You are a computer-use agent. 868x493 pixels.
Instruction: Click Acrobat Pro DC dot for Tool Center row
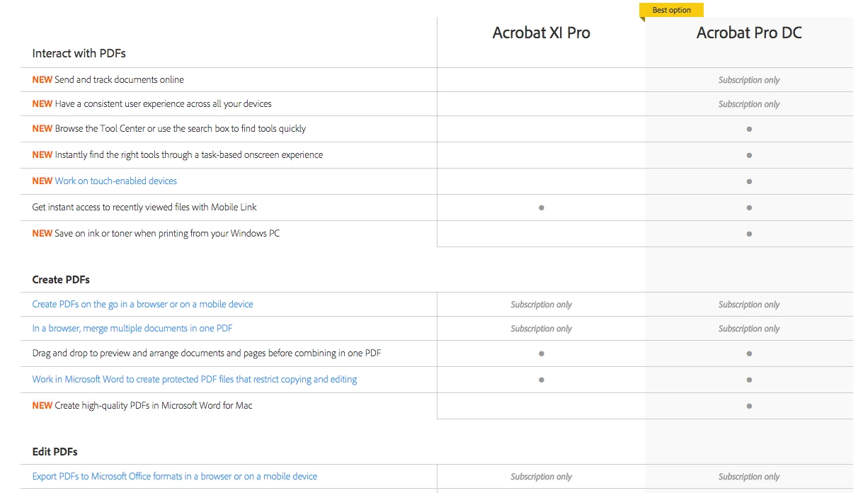(749, 129)
